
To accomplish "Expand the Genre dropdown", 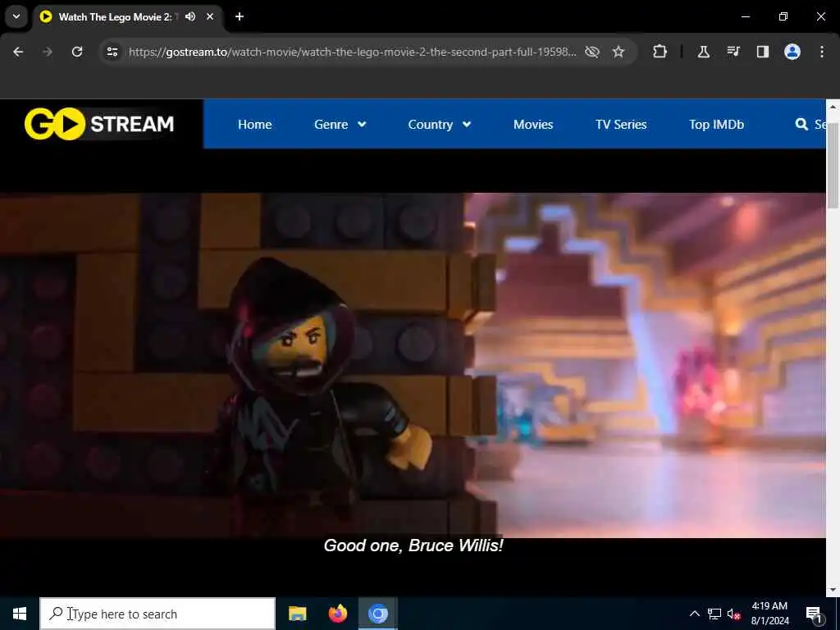I will point(340,125).
